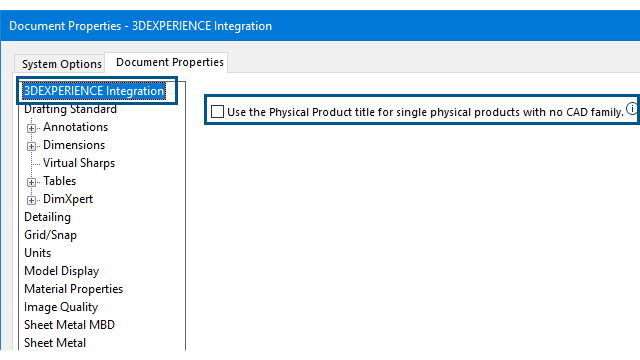Select the Sheet Metal category
This screenshot has height=360, width=640.
[55, 343]
